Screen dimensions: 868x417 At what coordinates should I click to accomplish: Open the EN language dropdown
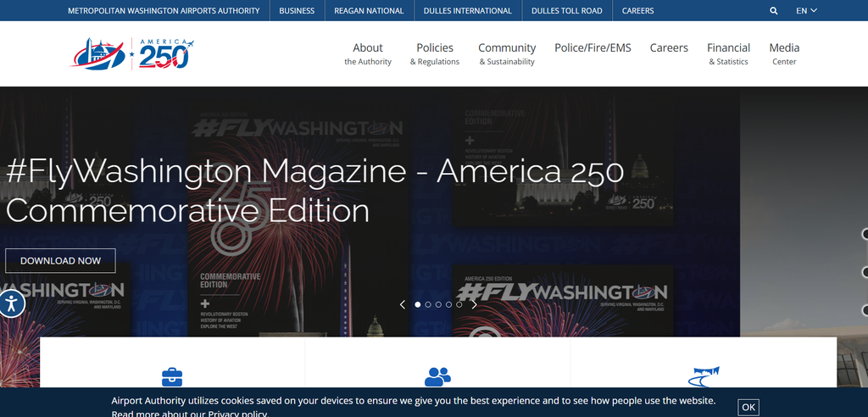point(807,10)
